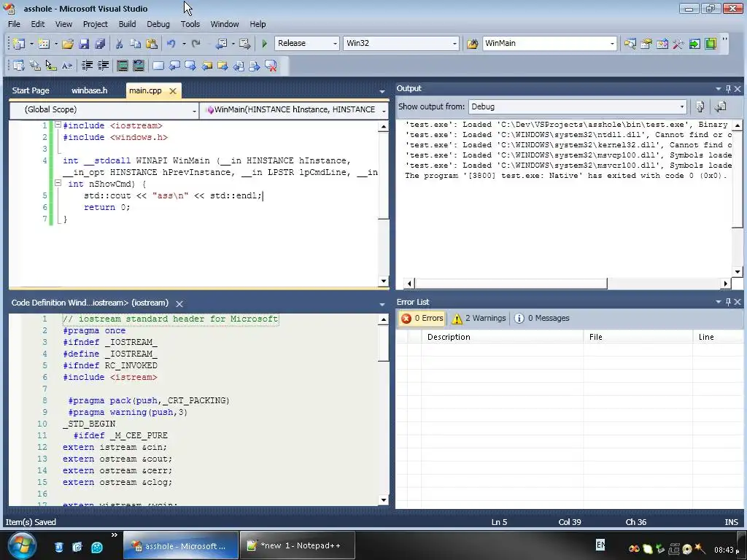Click the Visual Studio taskbar button
The height and width of the screenshot is (560, 747).
(181, 545)
